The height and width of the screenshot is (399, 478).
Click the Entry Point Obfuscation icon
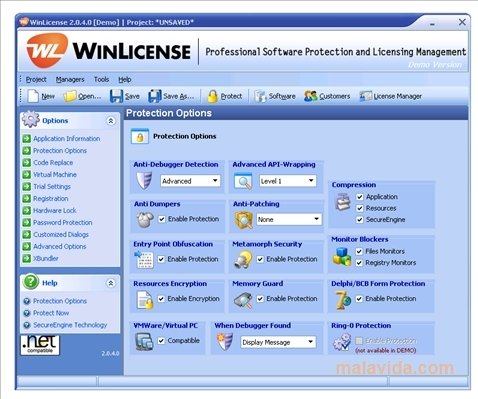tap(144, 259)
